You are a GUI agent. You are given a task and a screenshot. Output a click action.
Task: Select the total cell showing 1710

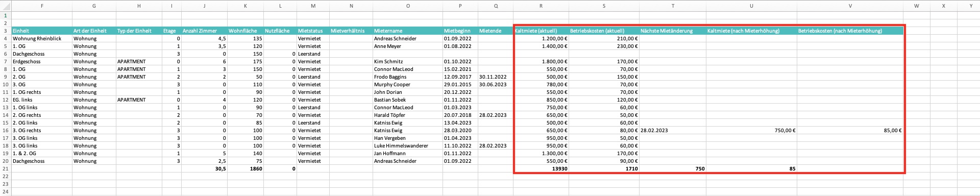coord(604,168)
